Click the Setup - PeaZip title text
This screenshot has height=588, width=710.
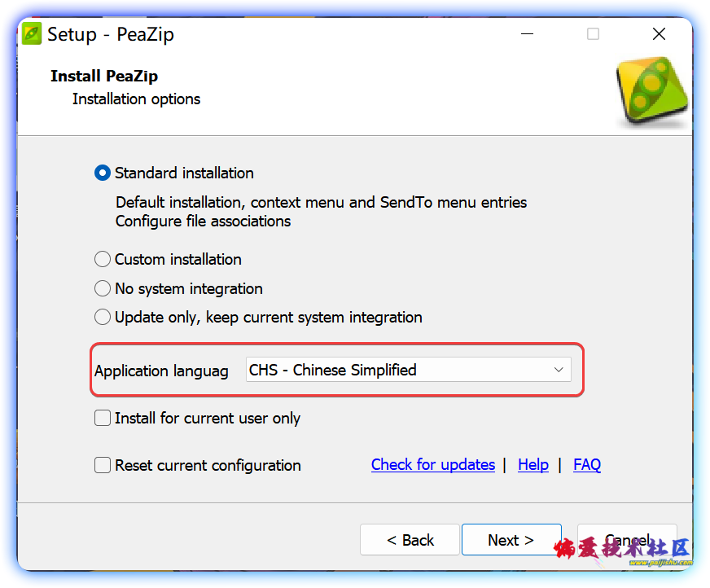click(111, 34)
